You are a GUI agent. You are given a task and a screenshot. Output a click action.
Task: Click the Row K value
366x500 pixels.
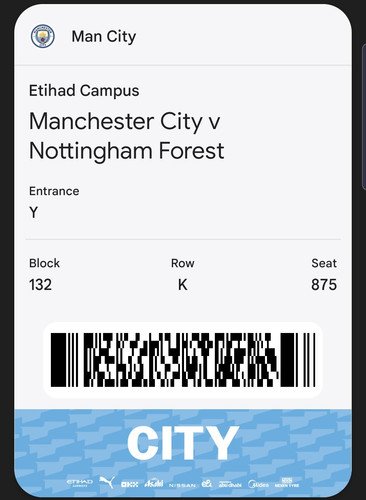[x=183, y=285]
